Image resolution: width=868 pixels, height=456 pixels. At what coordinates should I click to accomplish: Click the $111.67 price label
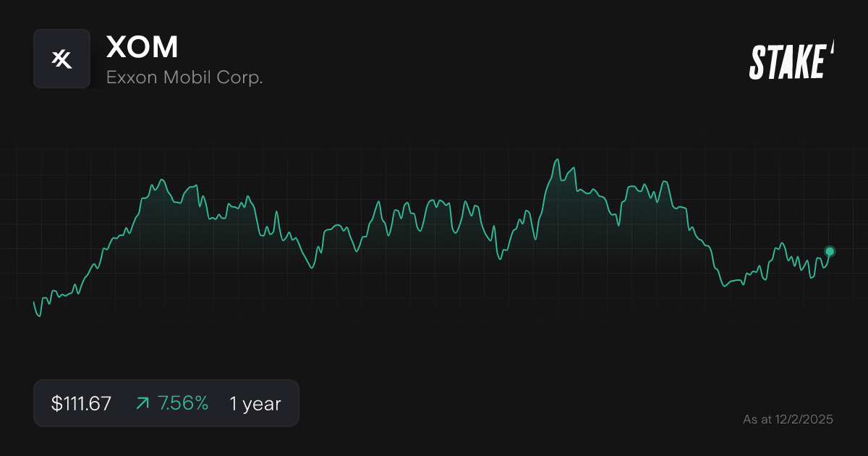[80, 403]
